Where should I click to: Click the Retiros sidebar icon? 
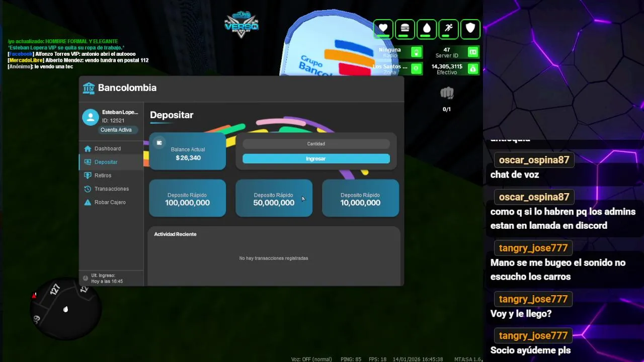[88, 175]
